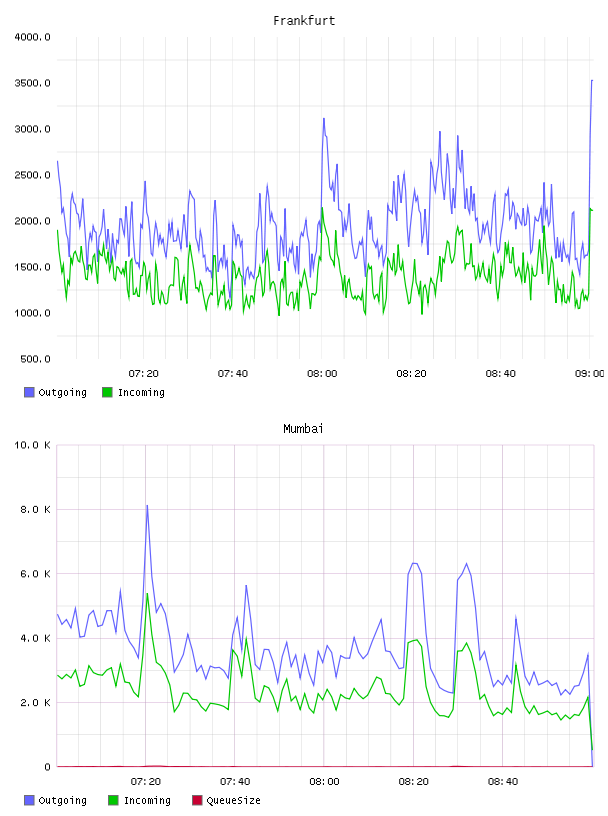Click Mumbai Incoming green legend swatch
Screen dimensions: 608x816
[113, 800]
